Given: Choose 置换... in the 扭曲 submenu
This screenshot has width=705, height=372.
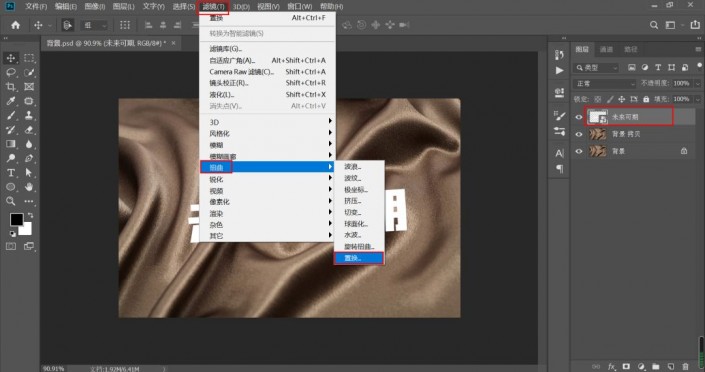Looking at the screenshot, I should (359, 258).
